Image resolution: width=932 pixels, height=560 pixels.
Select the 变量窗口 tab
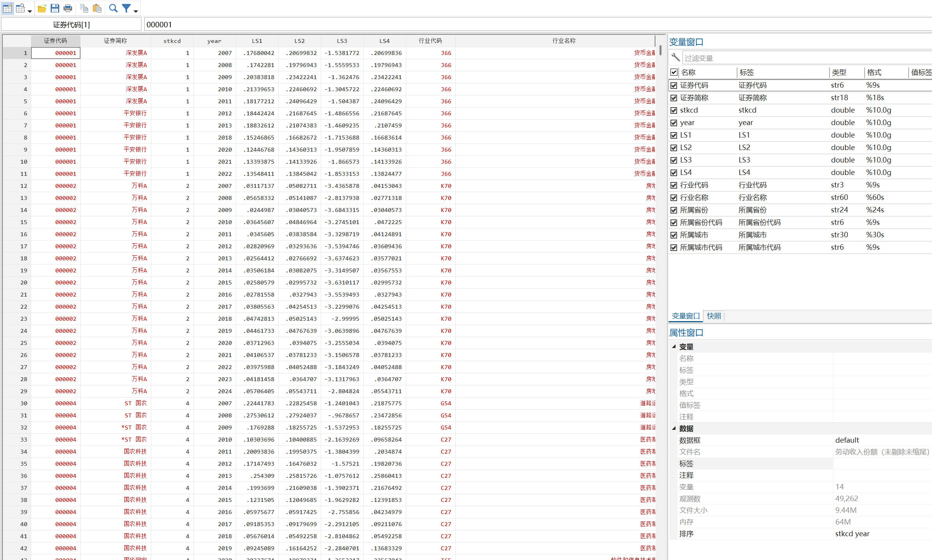point(685,316)
